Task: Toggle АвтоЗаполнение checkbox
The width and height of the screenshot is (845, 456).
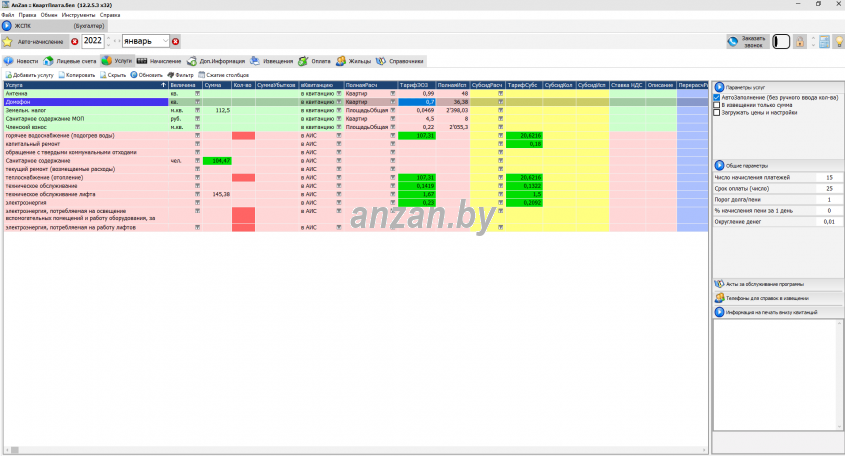Action: [x=716, y=98]
